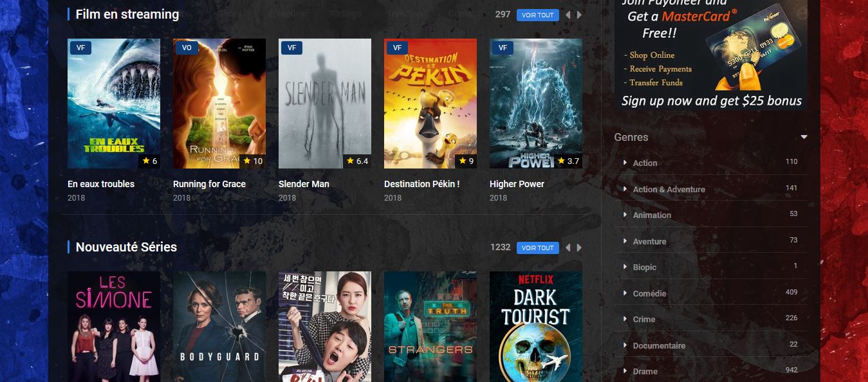Viewport: 868px width, 382px height.
Task: Click previous arrow in Nouveauté Séries
Action: tap(568, 248)
